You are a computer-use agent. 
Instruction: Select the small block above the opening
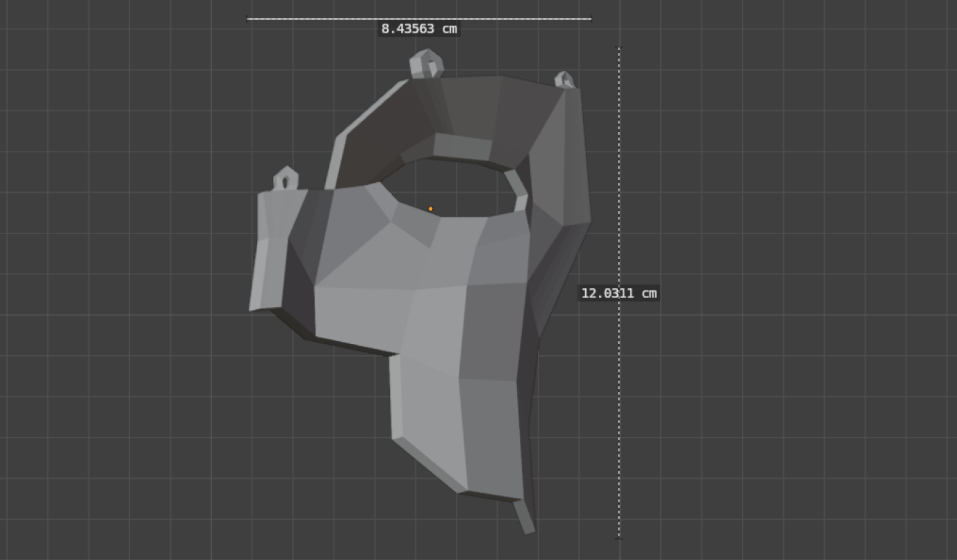pos(461,147)
